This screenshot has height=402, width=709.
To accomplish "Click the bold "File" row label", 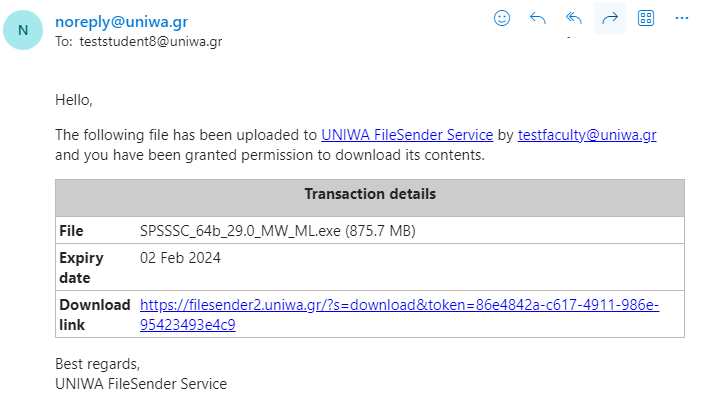I will (x=71, y=231).
